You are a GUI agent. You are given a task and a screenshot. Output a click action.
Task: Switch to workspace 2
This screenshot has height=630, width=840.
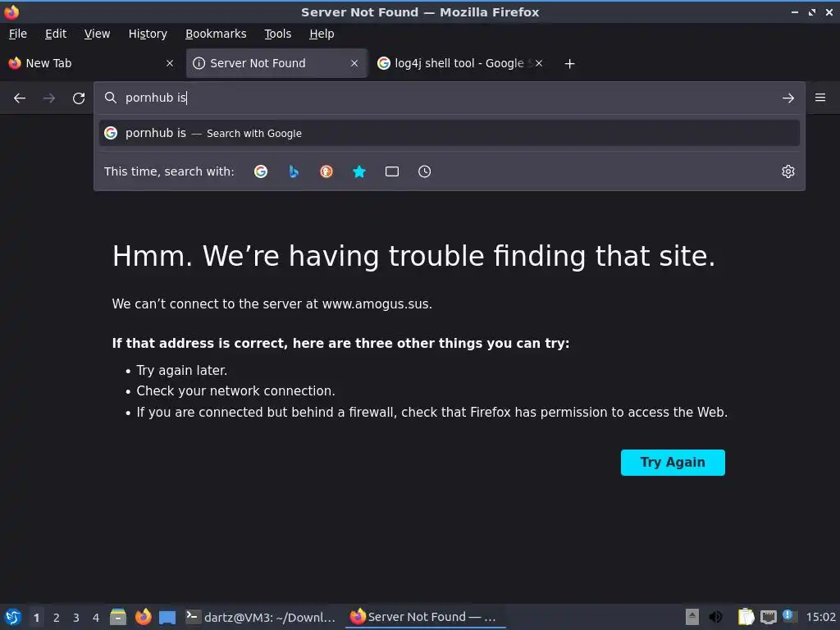point(57,618)
